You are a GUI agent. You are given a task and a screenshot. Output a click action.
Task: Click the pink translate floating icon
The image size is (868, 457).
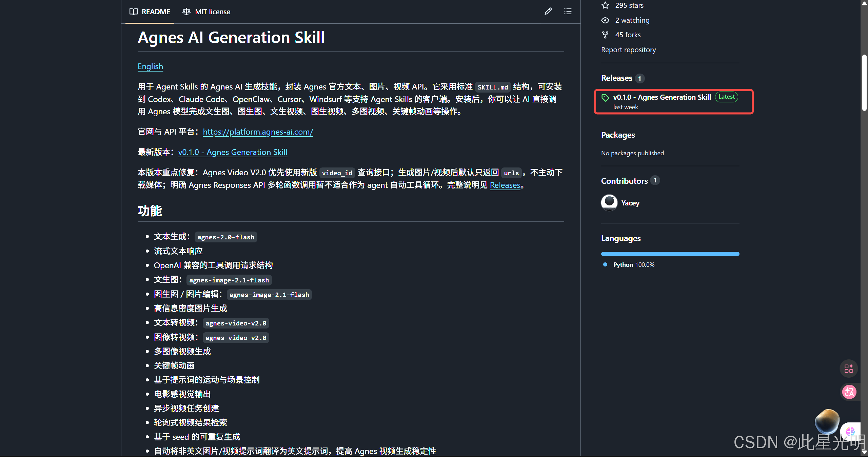(x=849, y=392)
